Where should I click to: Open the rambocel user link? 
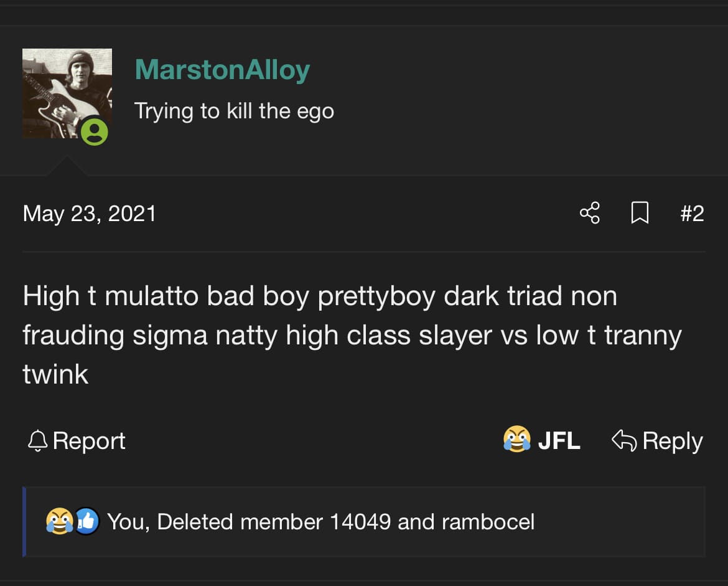488,522
